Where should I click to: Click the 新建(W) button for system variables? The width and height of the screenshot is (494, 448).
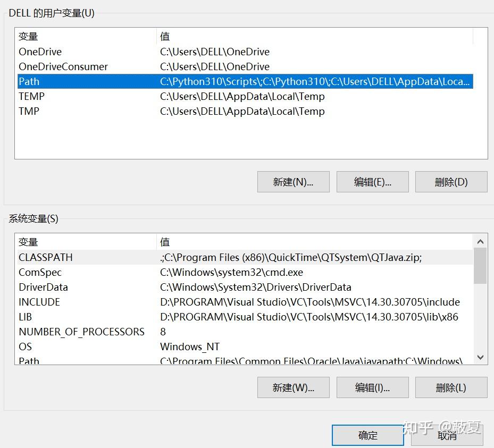[293, 387]
